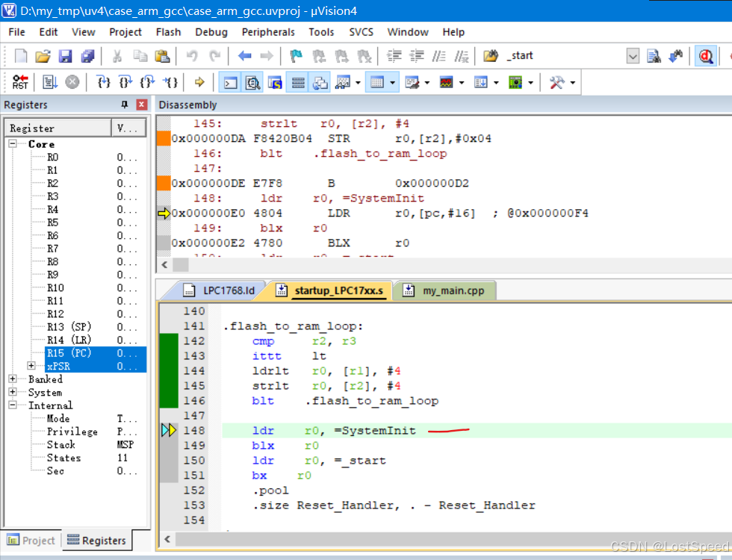Toggle the Command window button

pos(230,83)
